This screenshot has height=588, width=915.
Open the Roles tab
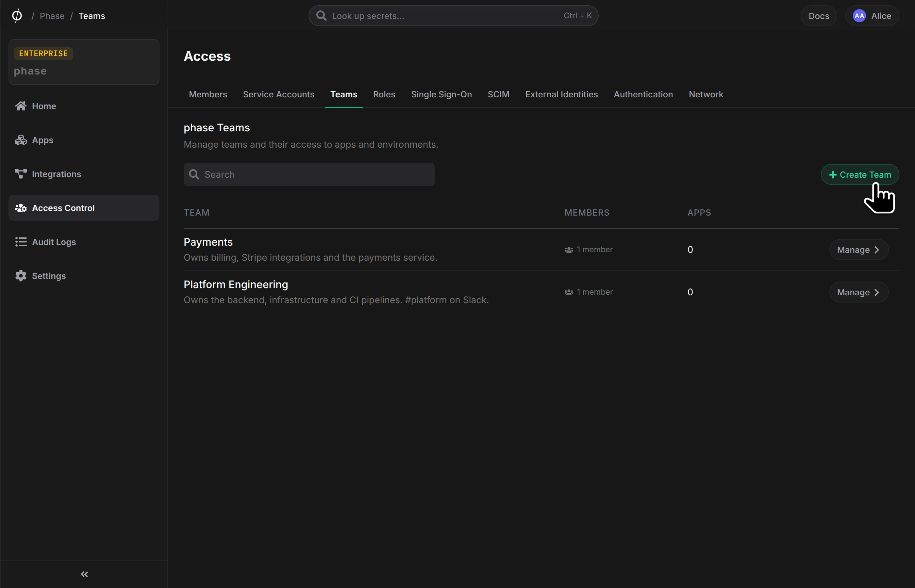(384, 94)
